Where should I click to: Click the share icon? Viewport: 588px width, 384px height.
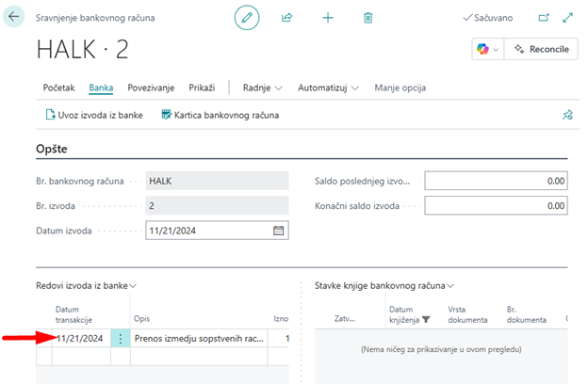pyautogui.click(x=287, y=18)
